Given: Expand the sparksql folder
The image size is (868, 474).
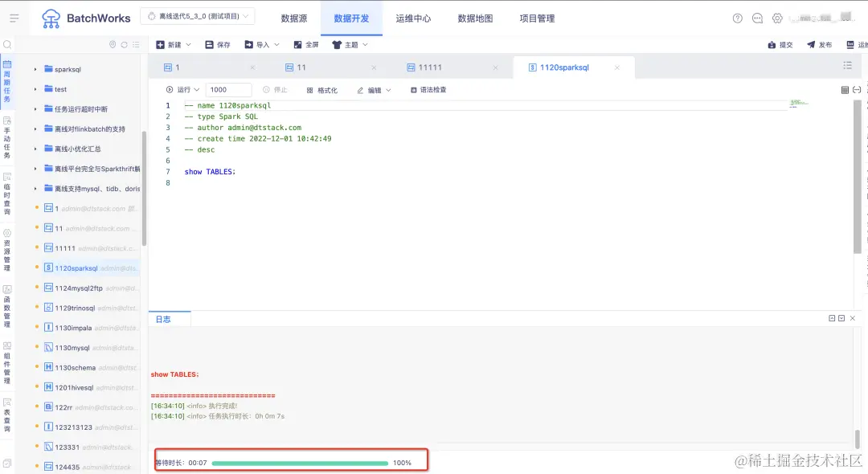Looking at the screenshot, I should coord(35,70).
